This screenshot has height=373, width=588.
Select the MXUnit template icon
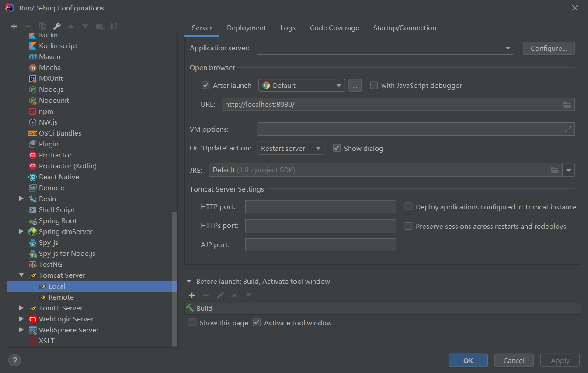[x=32, y=79]
